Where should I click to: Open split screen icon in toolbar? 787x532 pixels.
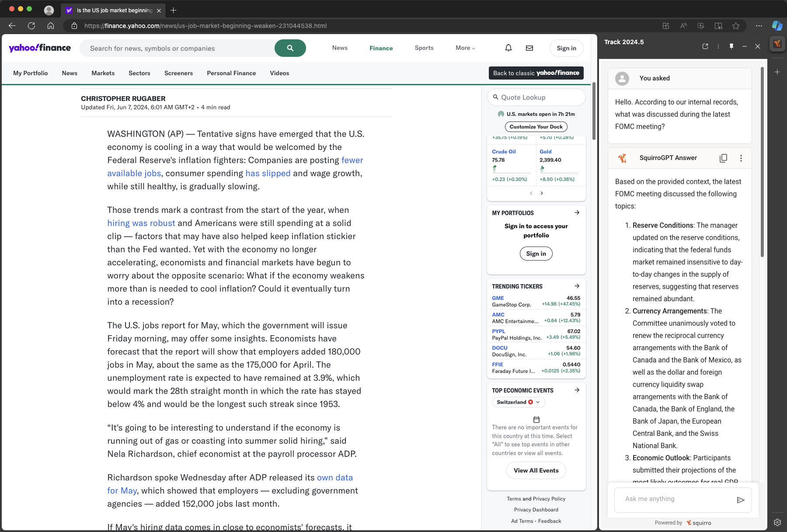[x=718, y=26]
